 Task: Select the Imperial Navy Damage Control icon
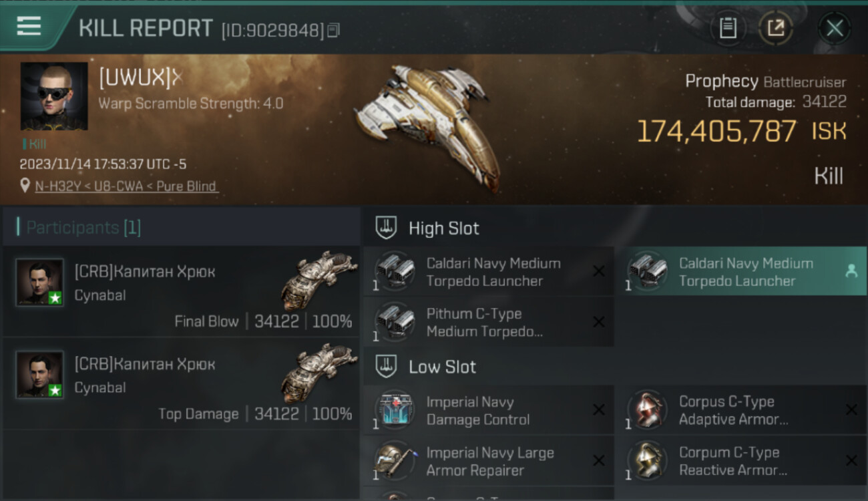(x=394, y=411)
